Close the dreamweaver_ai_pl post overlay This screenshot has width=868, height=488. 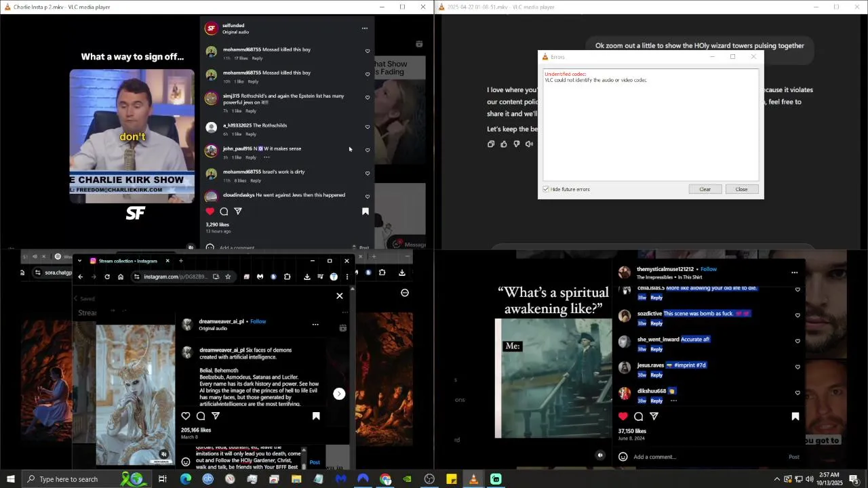click(340, 296)
